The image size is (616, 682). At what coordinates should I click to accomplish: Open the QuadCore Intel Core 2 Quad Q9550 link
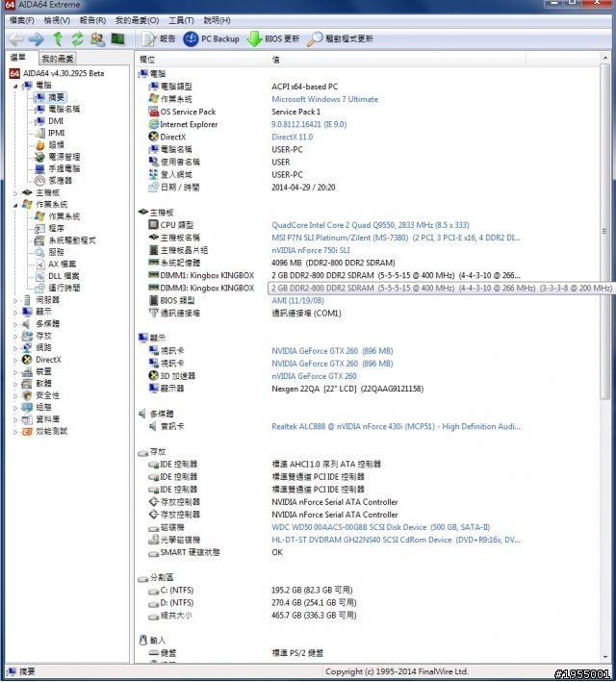(371, 225)
